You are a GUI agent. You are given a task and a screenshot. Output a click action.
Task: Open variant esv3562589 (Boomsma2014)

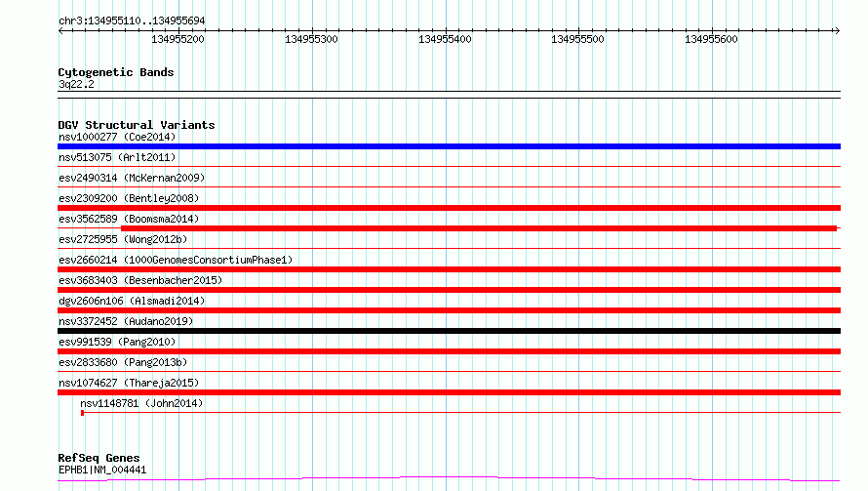click(129, 219)
